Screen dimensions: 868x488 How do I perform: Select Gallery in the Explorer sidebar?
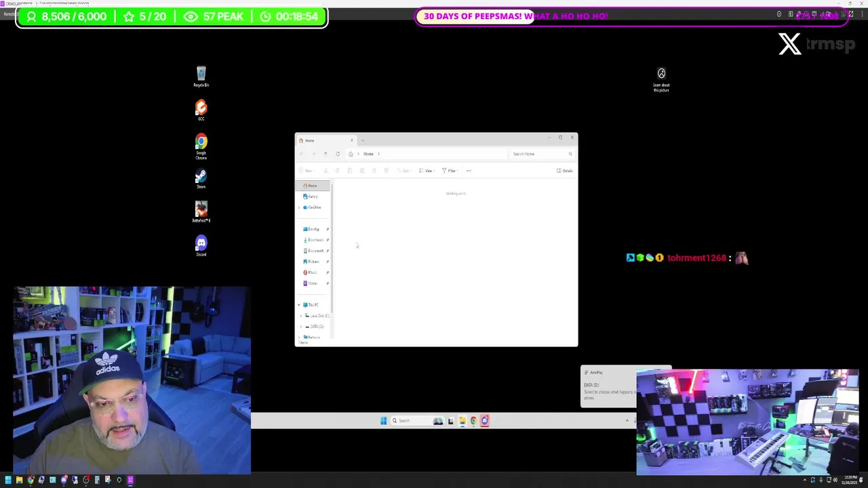tap(313, 197)
